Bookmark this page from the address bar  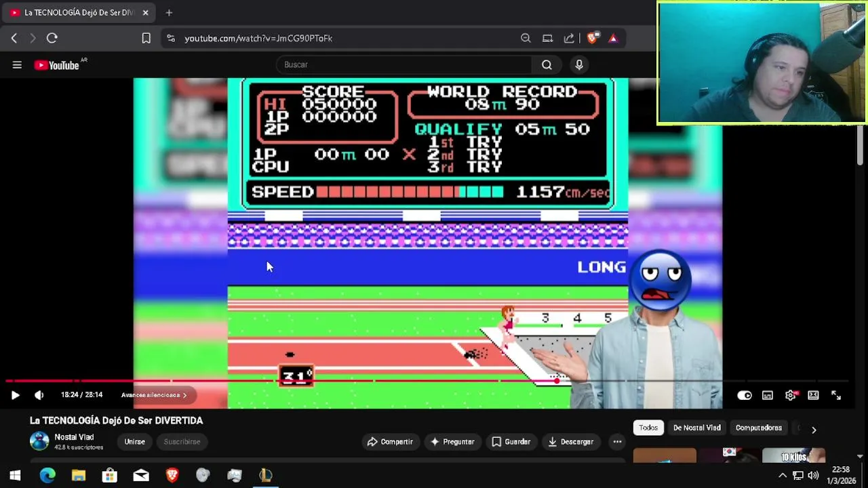click(146, 38)
